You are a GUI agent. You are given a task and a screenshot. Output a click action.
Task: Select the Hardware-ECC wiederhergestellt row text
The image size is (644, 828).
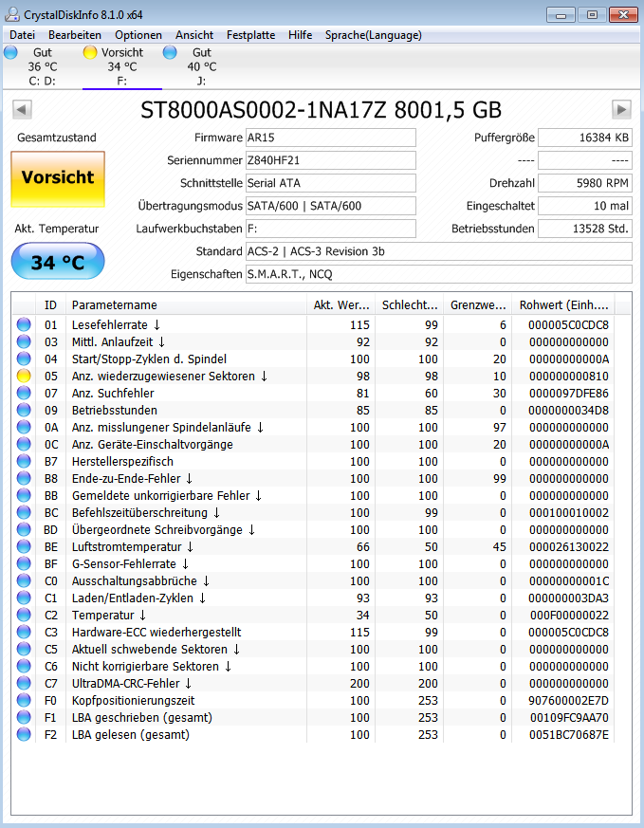point(156,632)
